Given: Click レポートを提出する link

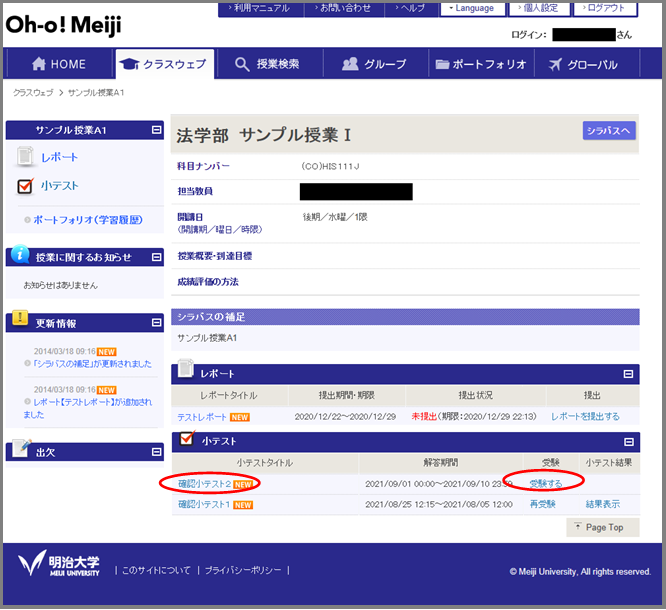Looking at the screenshot, I should tap(585, 416).
